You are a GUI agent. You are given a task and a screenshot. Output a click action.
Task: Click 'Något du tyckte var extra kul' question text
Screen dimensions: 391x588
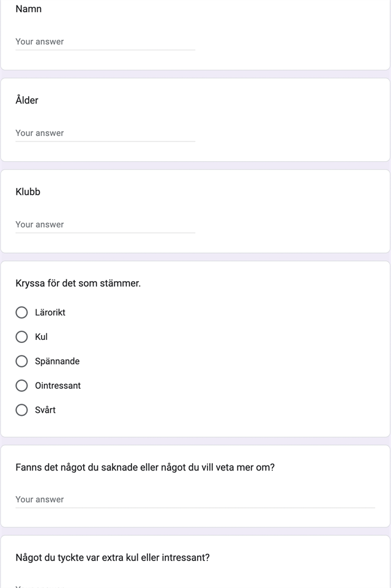(x=113, y=558)
